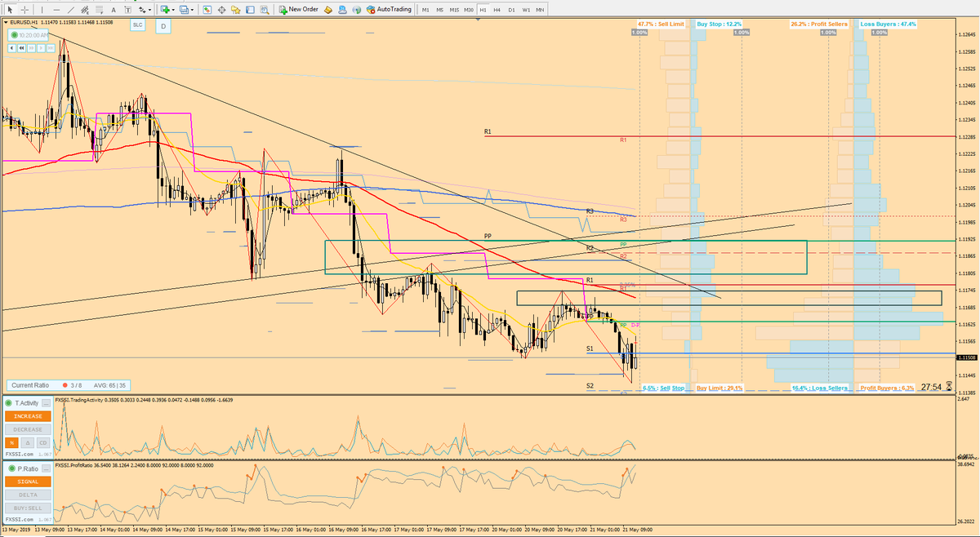Click the new chart plus icon
This screenshot has height=537, width=980.
(x=165, y=9)
